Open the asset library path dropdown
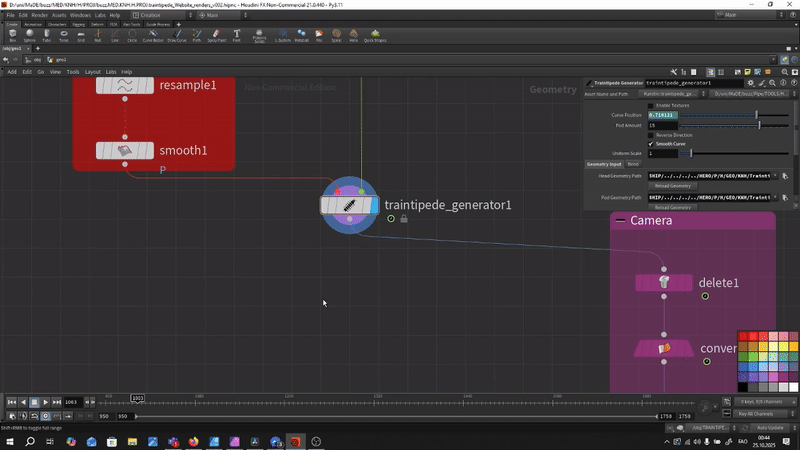This screenshot has width=800, height=450. tap(753, 94)
